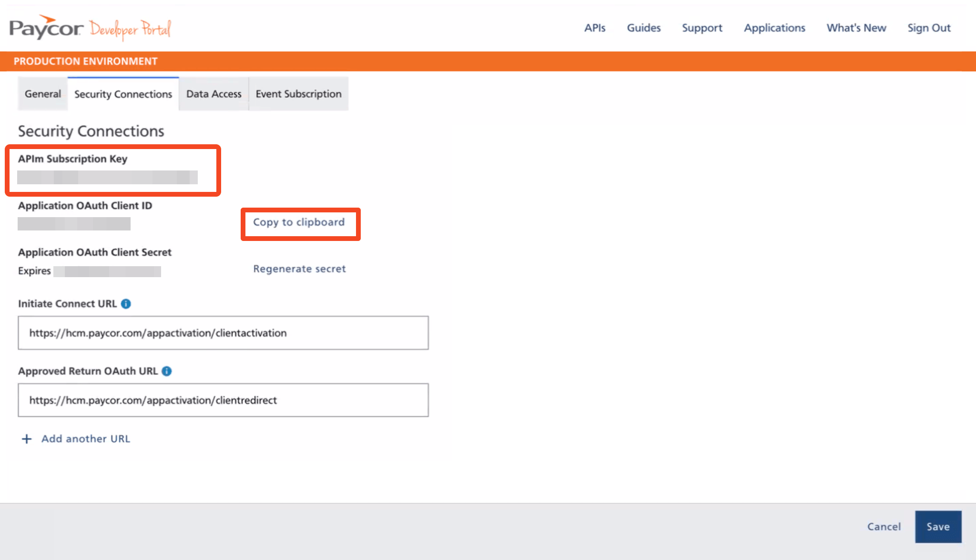Open info icon next to Initiate Connect URL
Image resolution: width=976 pixels, height=560 pixels.
pyautogui.click(x=126, y=304)
